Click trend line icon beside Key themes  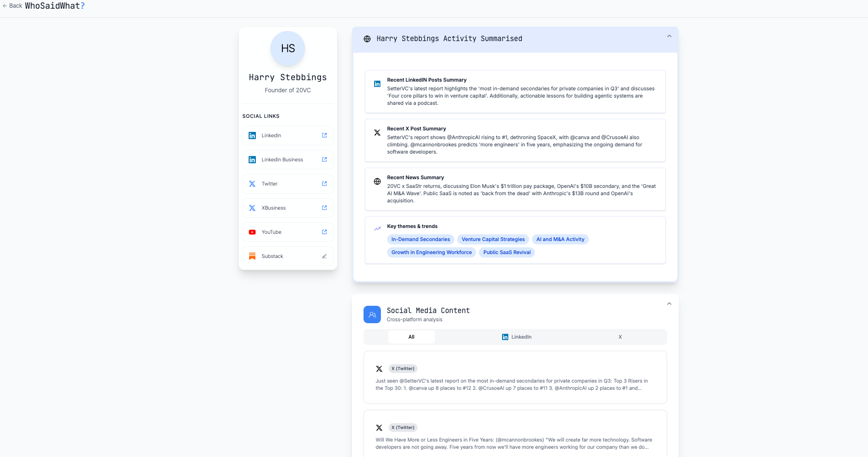(377, 229)
